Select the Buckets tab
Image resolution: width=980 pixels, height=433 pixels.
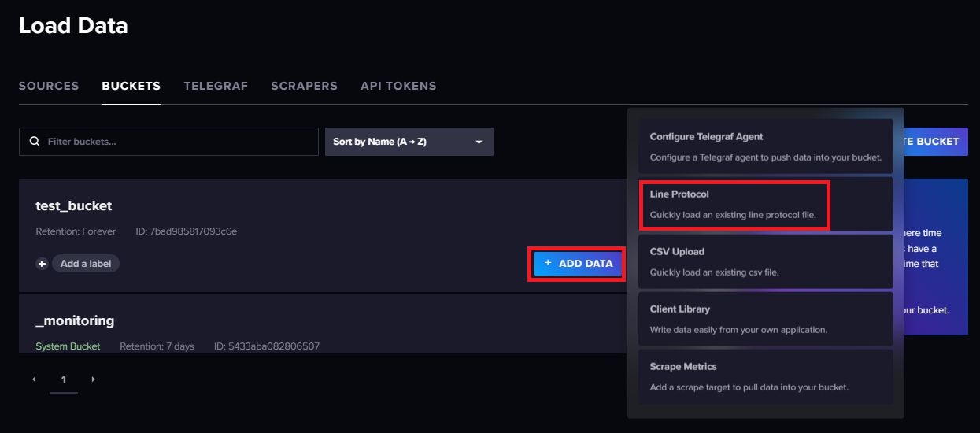pyautogui.click(x=131, y=86)
